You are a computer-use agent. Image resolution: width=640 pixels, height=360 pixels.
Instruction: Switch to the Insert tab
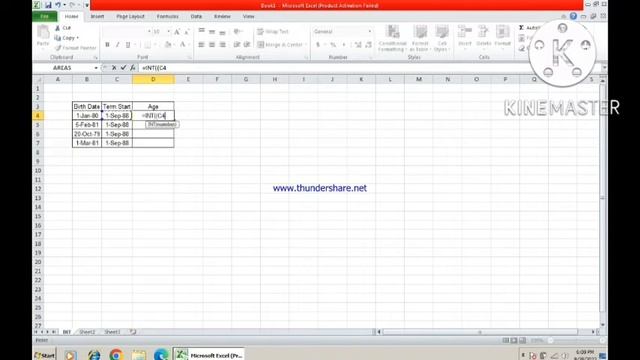click(97, 16)
